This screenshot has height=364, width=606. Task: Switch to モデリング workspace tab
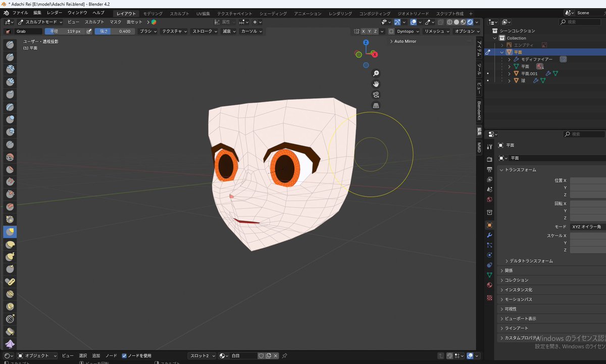pos(153,13)
